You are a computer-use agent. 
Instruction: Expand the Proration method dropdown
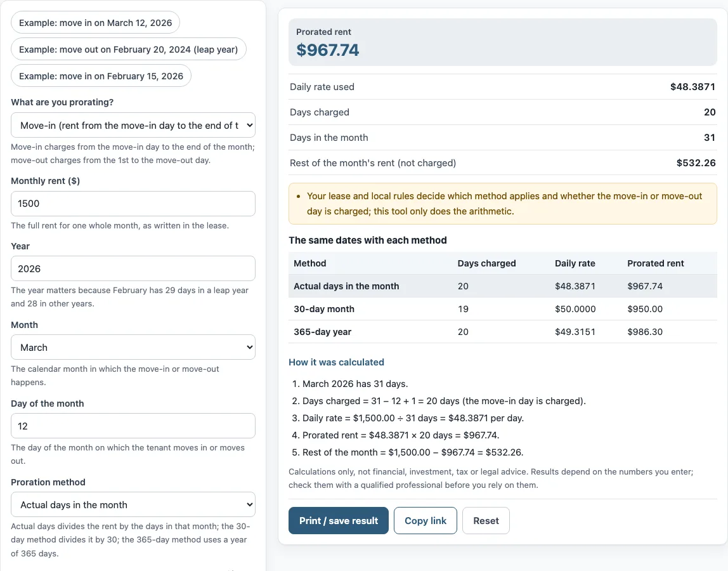coord(133,504)
